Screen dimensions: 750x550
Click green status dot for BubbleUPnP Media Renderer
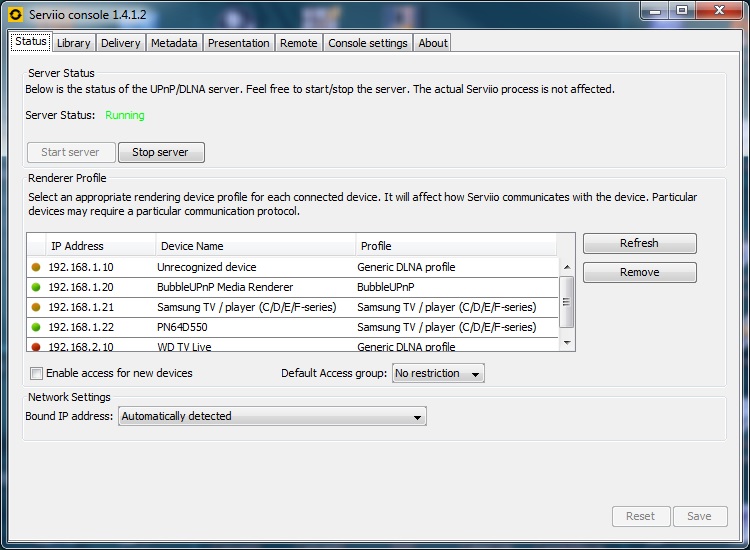point(37,287)
